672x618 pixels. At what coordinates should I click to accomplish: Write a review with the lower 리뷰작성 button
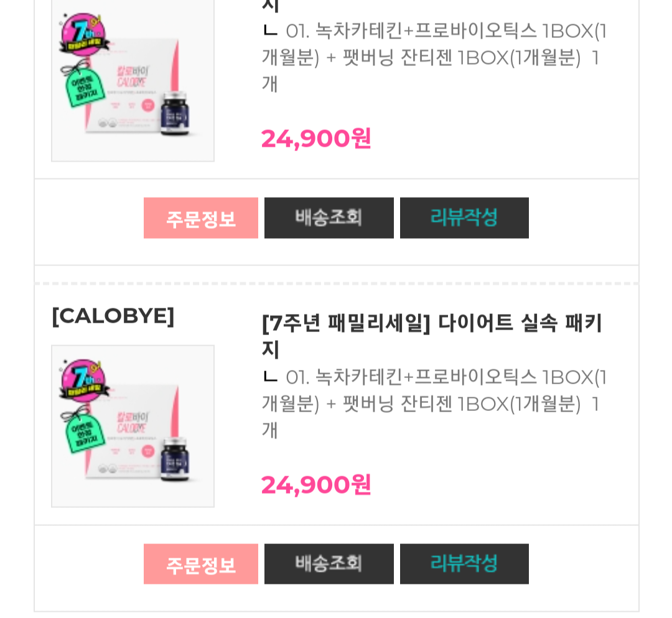[x=464, y=565]
